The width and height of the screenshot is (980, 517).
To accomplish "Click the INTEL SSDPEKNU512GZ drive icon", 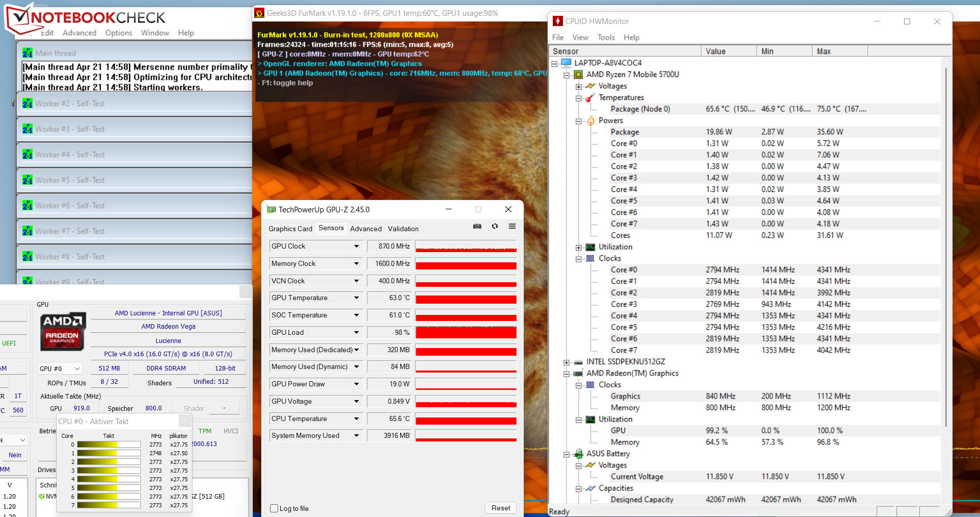I will pos(578,362).
